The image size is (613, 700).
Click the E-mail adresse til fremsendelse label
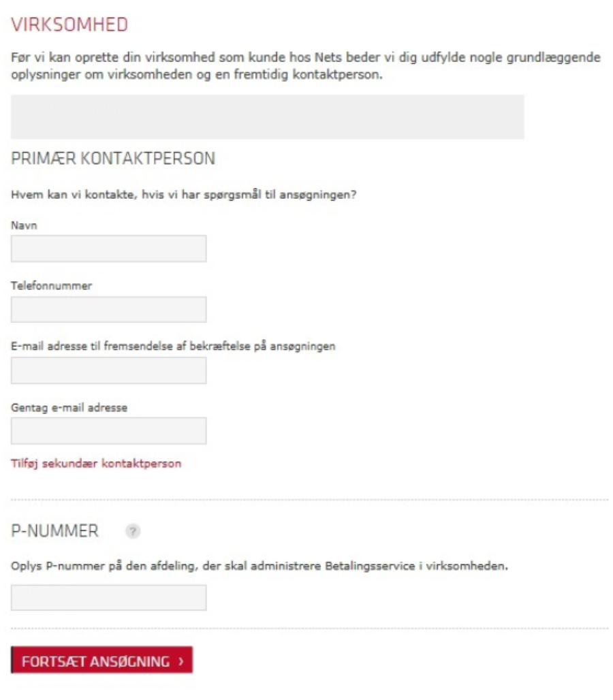click(173, 346)
